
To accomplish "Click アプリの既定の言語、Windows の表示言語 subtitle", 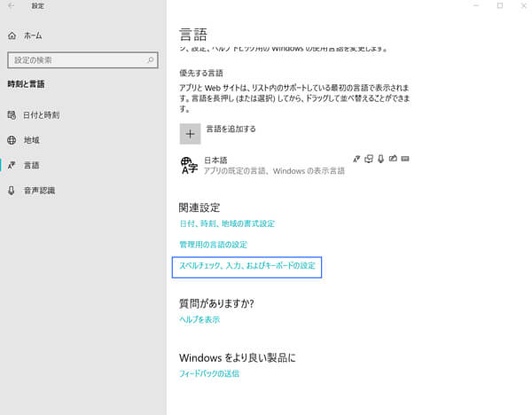I will tap(274, 171).
